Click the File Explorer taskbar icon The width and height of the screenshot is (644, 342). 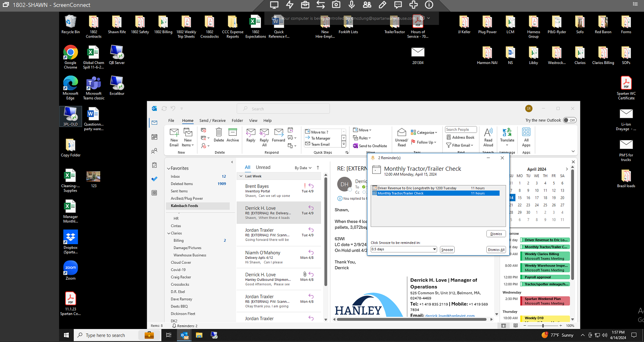[199, 335]
